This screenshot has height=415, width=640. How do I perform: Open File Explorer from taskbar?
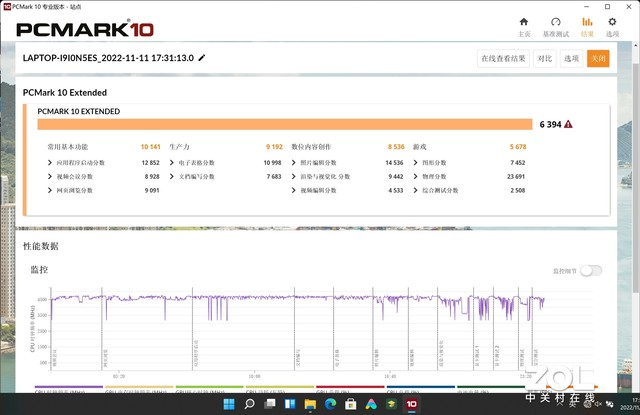coord(310,404)
